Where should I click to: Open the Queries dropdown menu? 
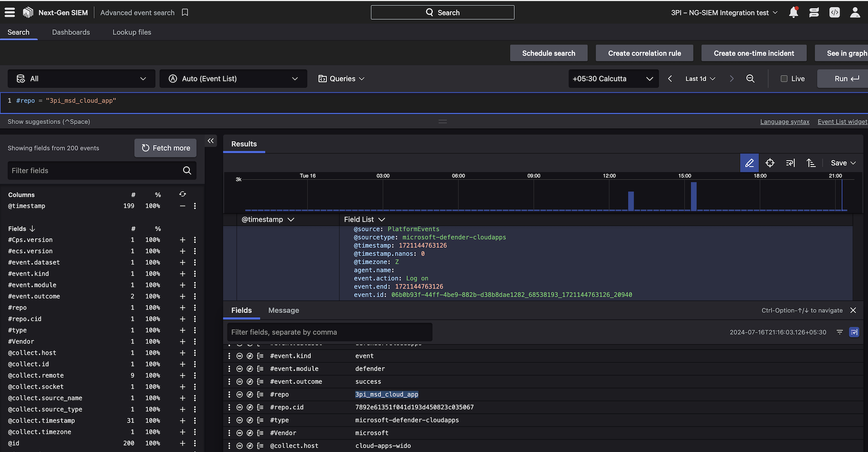(x=341, y=79)
